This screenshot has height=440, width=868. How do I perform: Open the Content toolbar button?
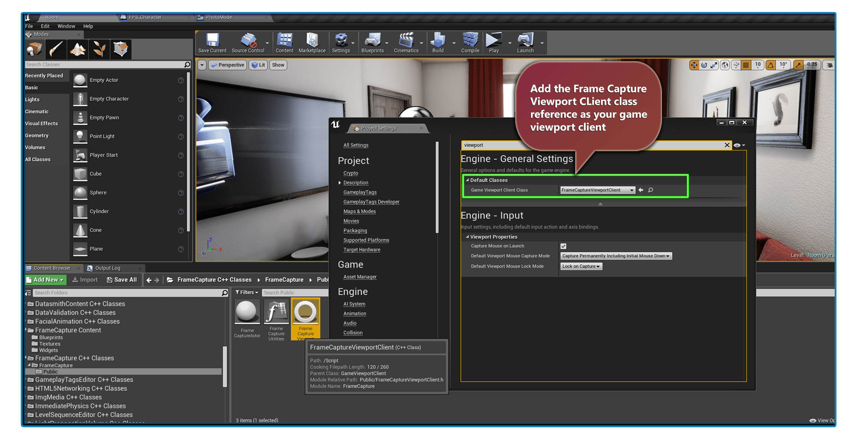click(284, 43)
